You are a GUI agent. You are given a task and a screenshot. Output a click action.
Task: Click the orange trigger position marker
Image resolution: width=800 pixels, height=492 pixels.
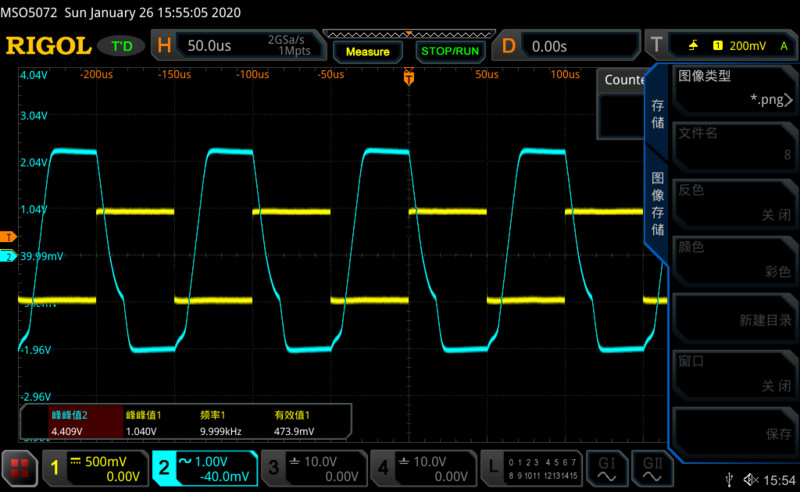408,77
